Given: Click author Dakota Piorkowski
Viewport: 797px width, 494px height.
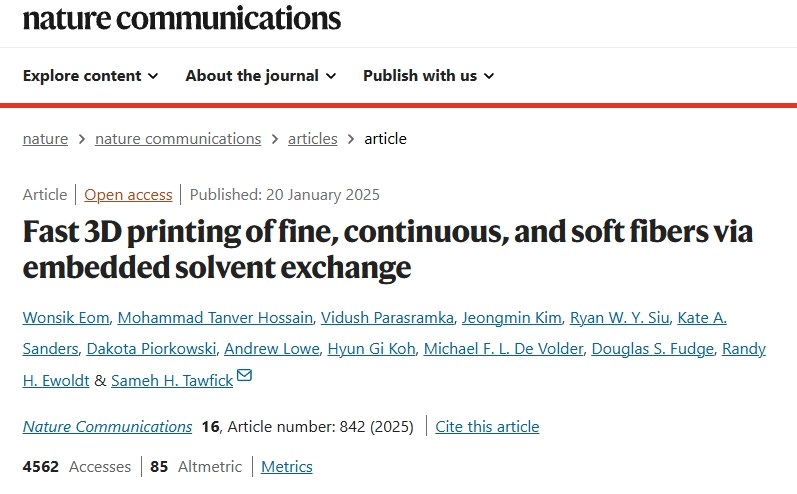Looking at the screenshot, I should 150,349.
